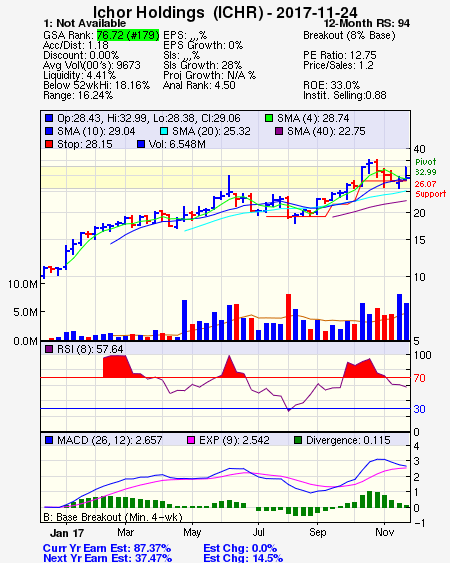Click the Est Chg: 14.5% text
Image resolution: width=450 pixels, height=563 pixels.
(243, 558)
